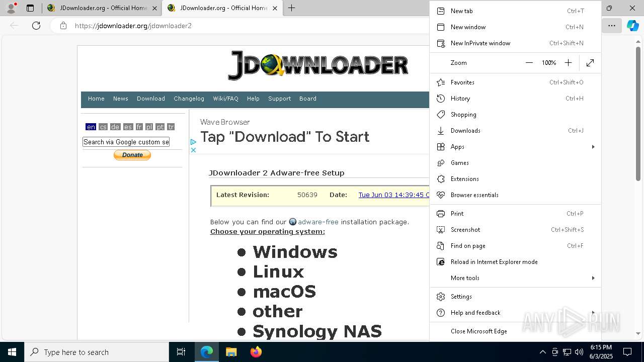
Task: Close the first JDownloader tab
Action: point(154,8)
